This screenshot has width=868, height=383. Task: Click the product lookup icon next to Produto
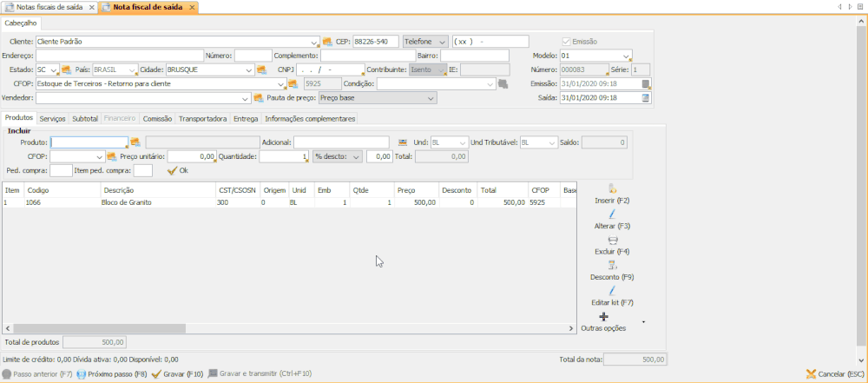[x=135, y=142]
